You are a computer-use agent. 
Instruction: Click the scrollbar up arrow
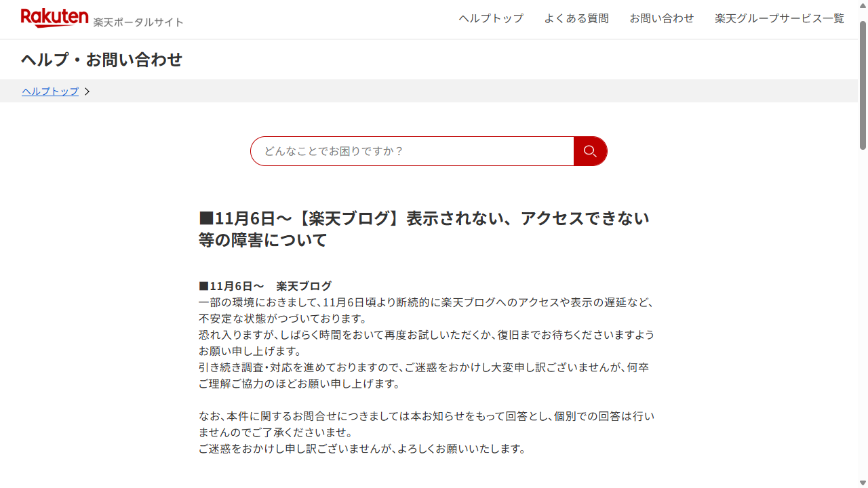click(863, 5)
